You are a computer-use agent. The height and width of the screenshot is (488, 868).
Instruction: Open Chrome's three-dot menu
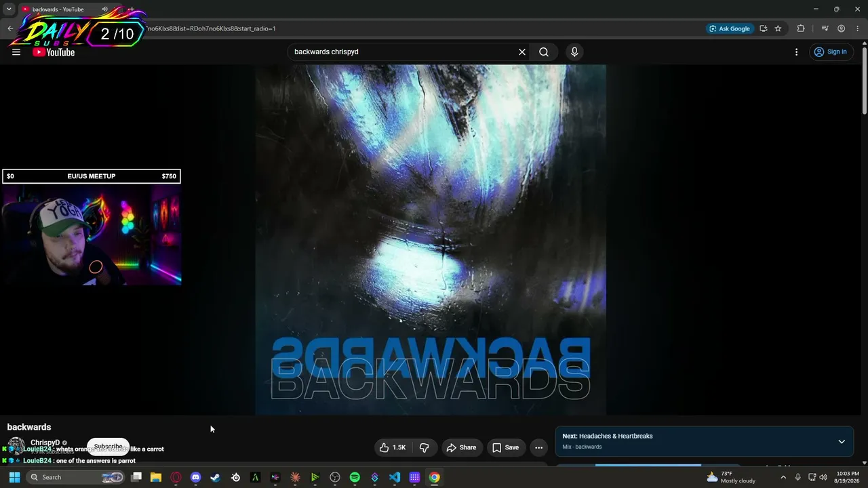(858, 28)
